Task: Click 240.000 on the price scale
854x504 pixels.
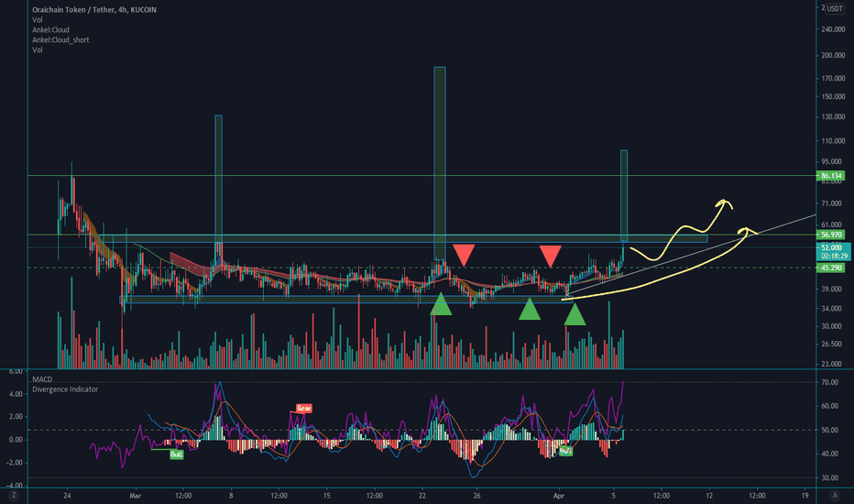Action: pos(833,29)
